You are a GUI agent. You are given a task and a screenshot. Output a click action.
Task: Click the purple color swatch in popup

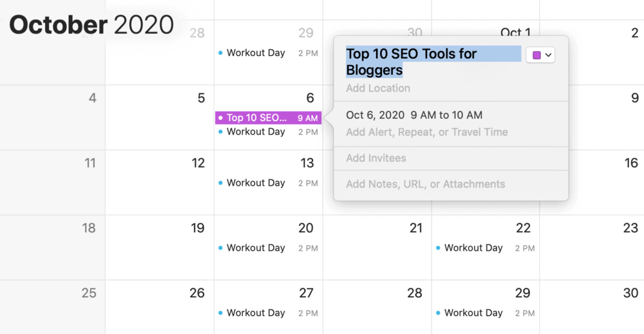click(536, 55)
